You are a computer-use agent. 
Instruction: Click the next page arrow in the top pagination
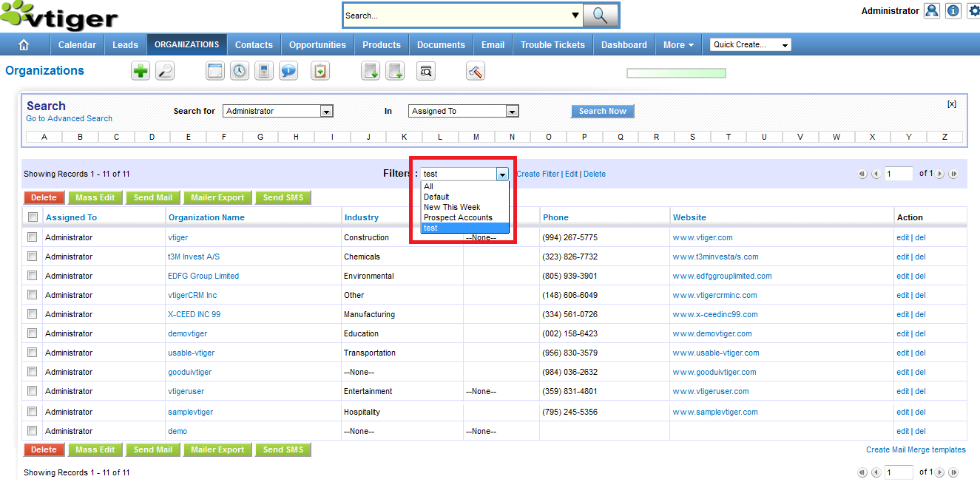coord(940,174)
